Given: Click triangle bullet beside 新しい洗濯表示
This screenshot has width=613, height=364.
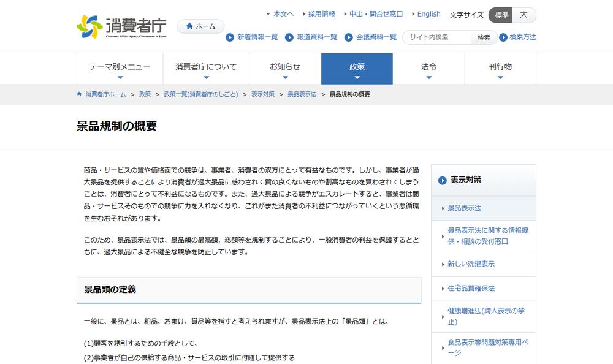Looking at the screenshot, I should point(443,264).
